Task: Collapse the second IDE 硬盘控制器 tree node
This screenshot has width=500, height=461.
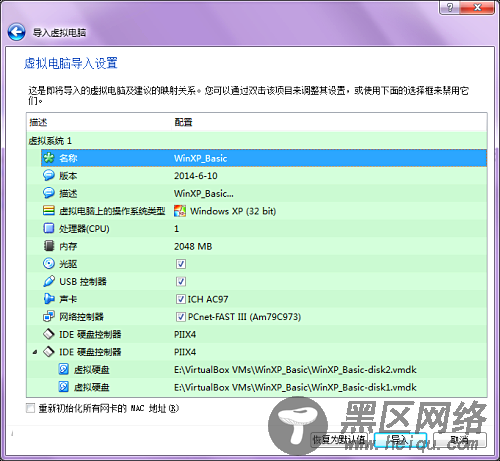Action: pos(35,352)
